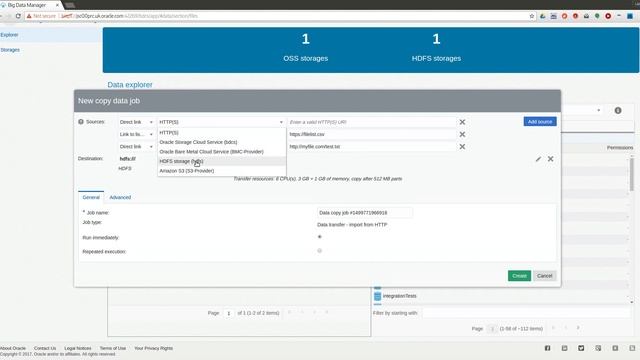Open Explorer in the left sidebar
The image size is (640, 360).
(9, 35)
